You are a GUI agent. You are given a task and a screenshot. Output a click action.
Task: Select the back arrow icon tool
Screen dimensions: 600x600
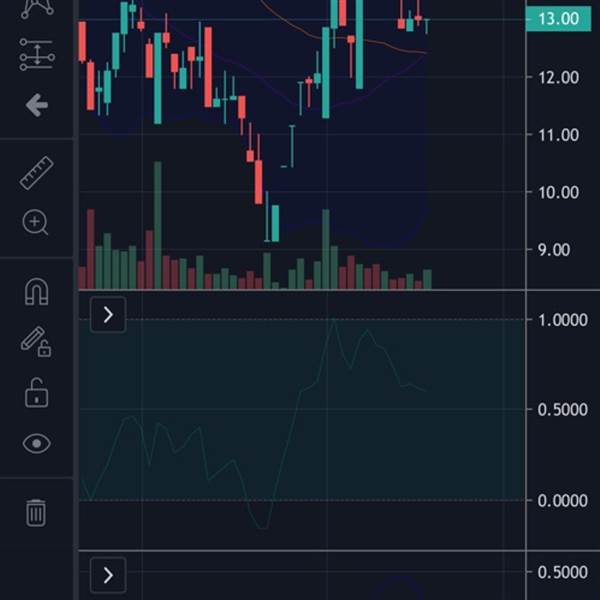point(37,105)
